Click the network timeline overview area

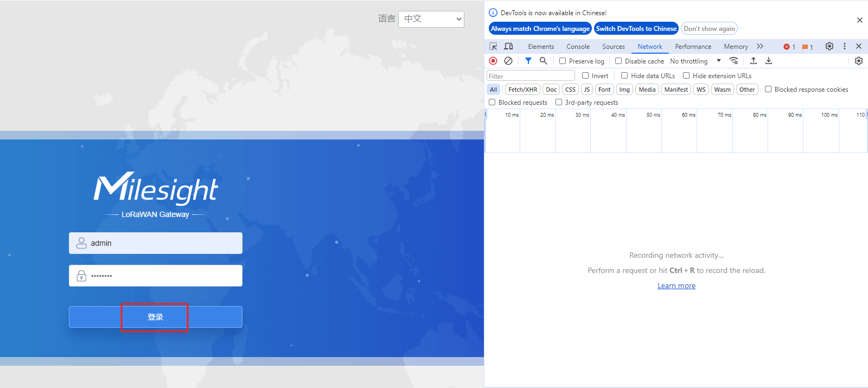[x=676, y=131]
